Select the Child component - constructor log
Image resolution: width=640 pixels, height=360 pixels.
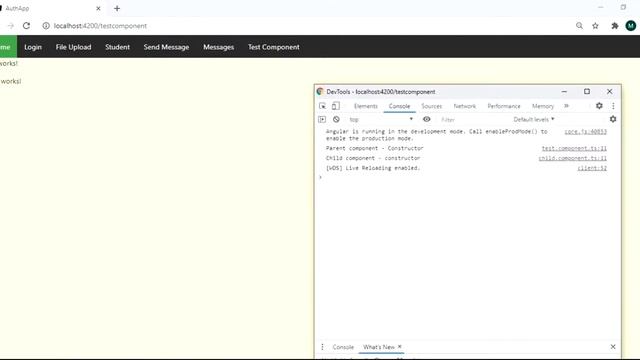tap(373, 158)
